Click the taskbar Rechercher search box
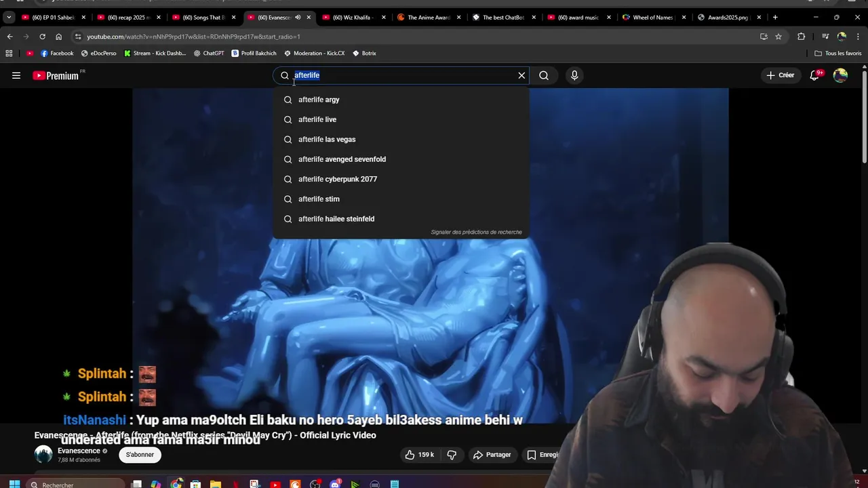The image size is (868, 488). [x=77, y=484]
